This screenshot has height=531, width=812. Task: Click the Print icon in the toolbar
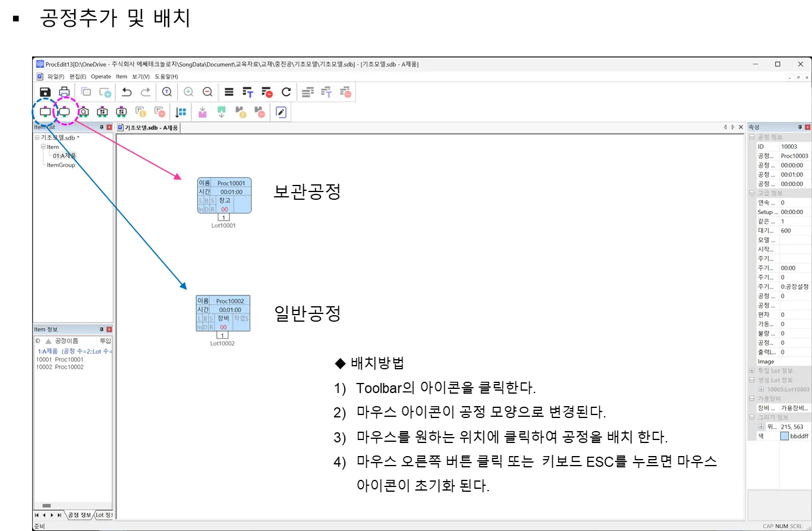64,92
